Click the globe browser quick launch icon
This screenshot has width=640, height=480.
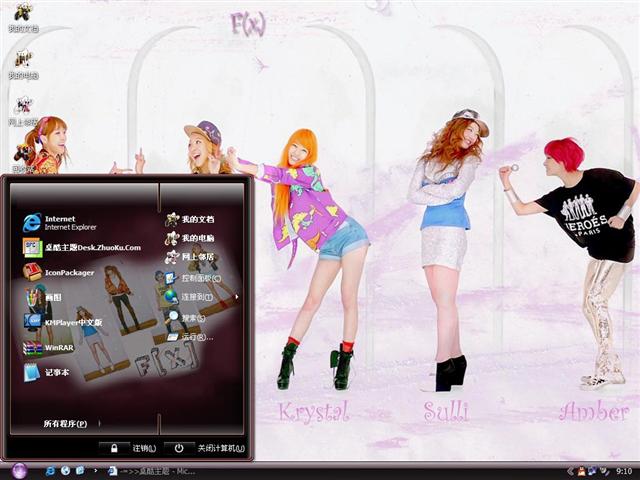tap(65, 471)
